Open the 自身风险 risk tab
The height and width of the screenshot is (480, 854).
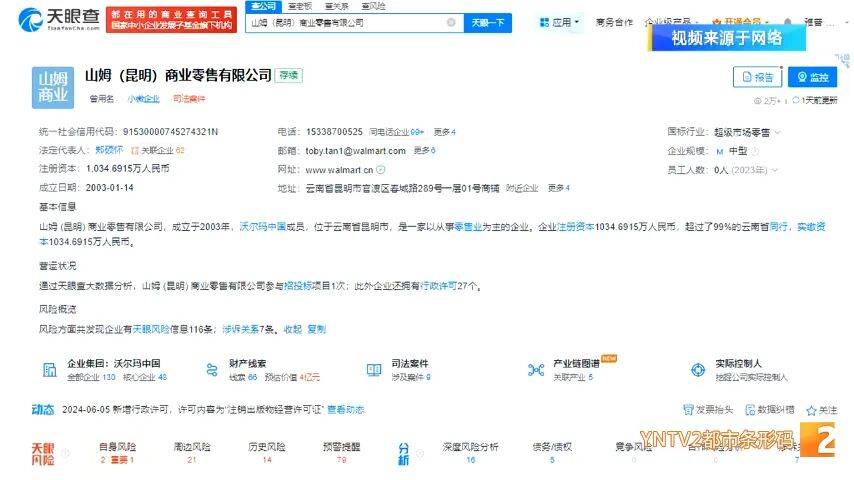(x=117, y=452)
